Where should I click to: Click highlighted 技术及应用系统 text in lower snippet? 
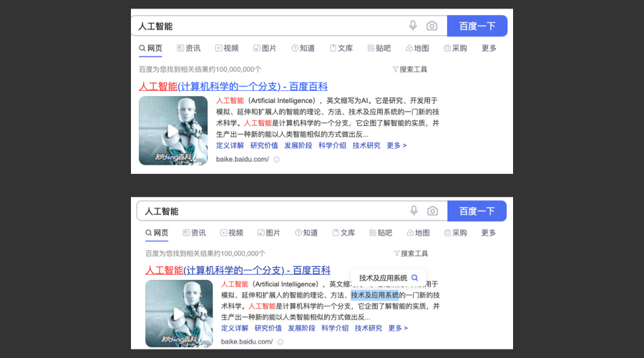pyautogui.click(x=374, y=295)
